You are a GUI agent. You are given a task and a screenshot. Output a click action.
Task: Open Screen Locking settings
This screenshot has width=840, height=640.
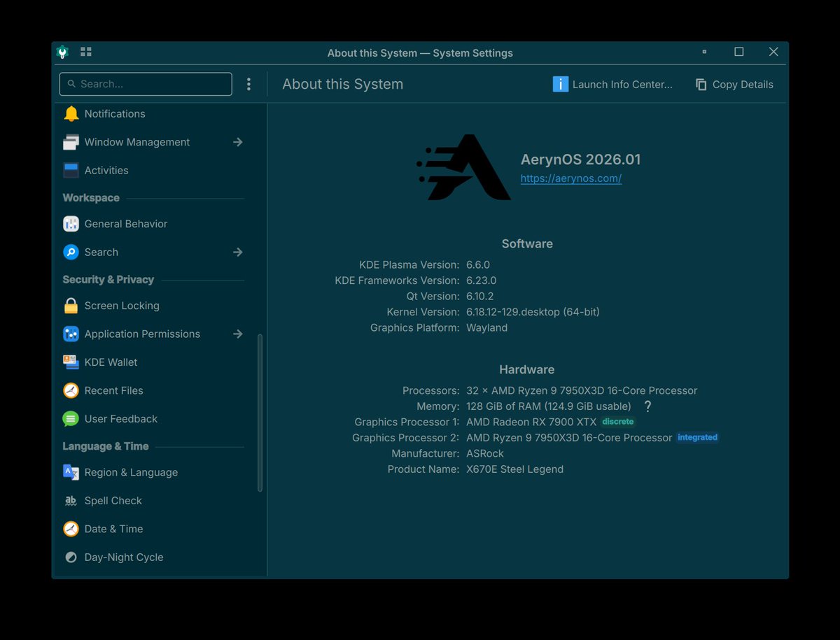click(x=153, y=306)
